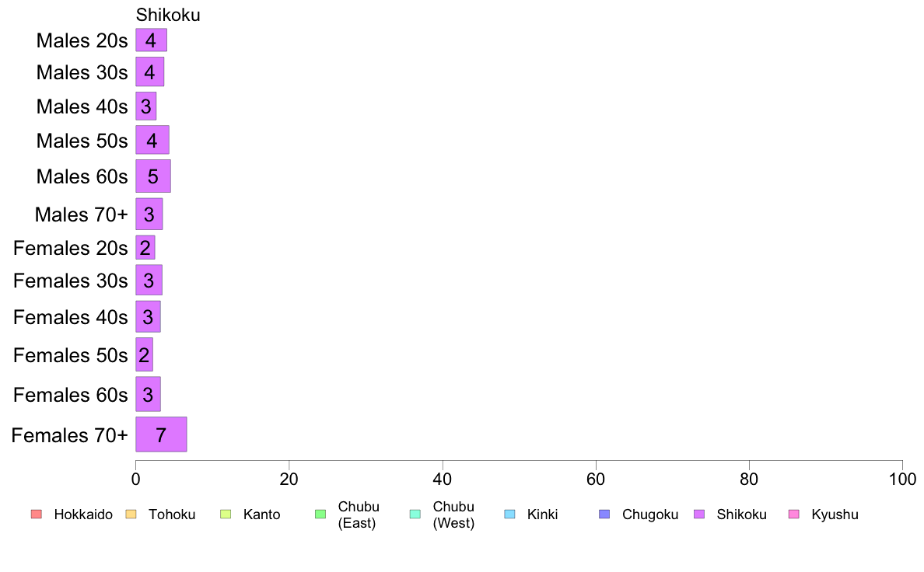Click the Chubu (East) green swatch
The image size is (924, 572).
point(320,514)
